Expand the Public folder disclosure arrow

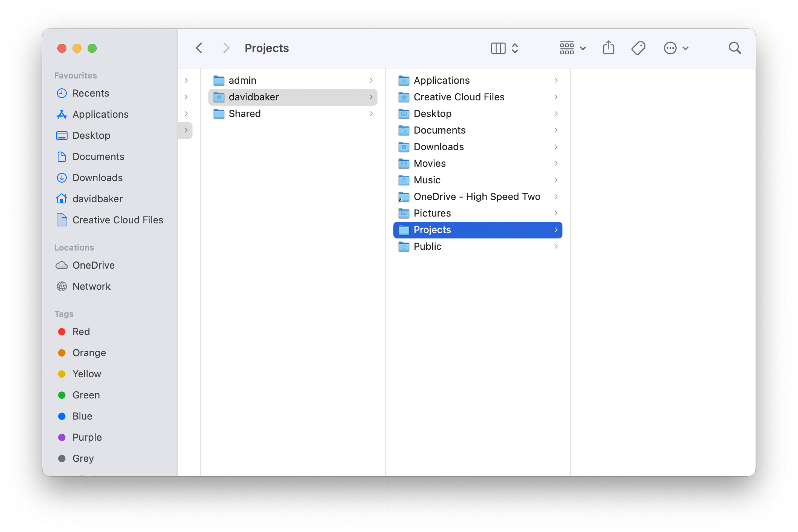tap(556, 246)
